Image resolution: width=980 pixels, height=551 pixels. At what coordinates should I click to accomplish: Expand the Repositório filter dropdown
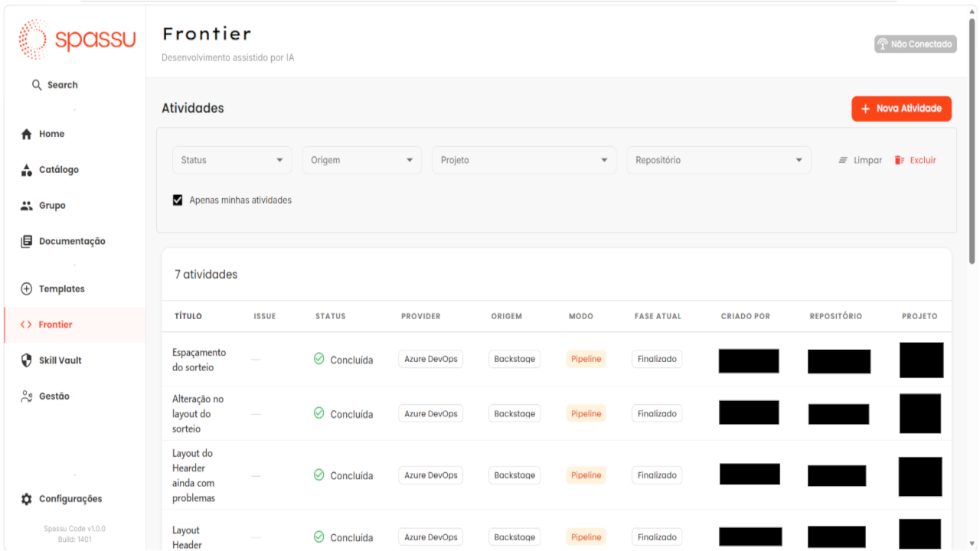[719, 160]
